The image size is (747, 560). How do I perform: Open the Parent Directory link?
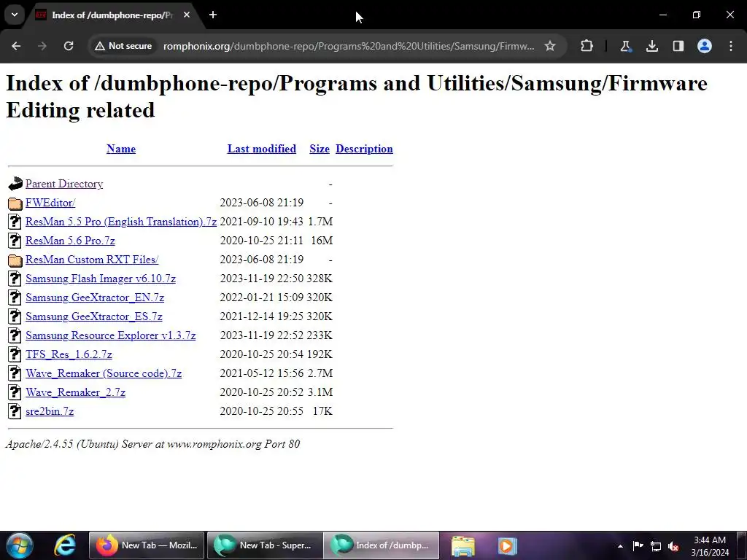tap(64, 184)
